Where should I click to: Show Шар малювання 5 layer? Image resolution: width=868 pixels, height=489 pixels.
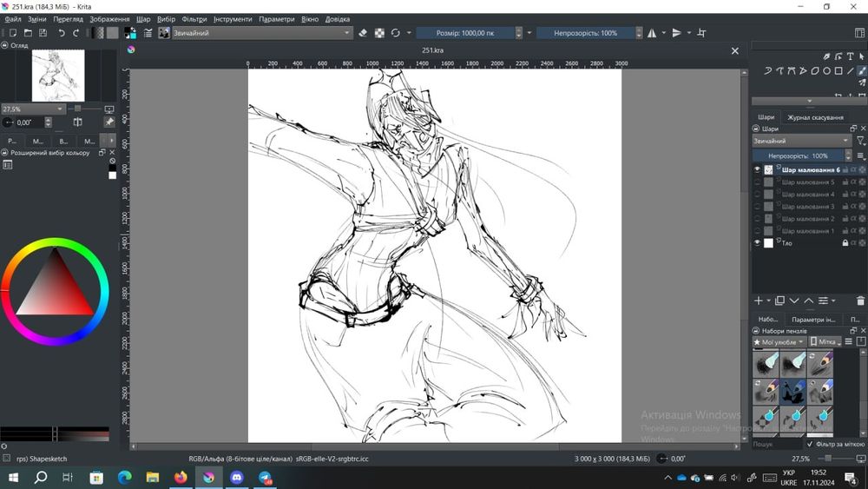[757, 182]
